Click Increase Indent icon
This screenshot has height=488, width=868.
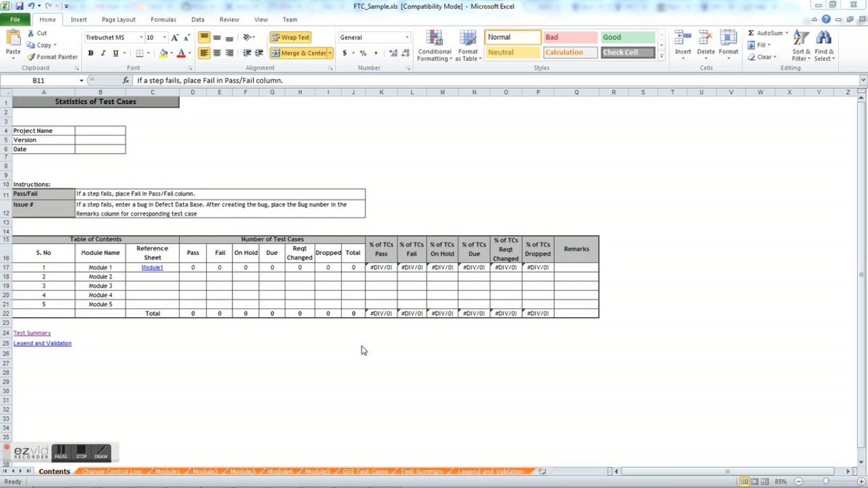[259, 53]
